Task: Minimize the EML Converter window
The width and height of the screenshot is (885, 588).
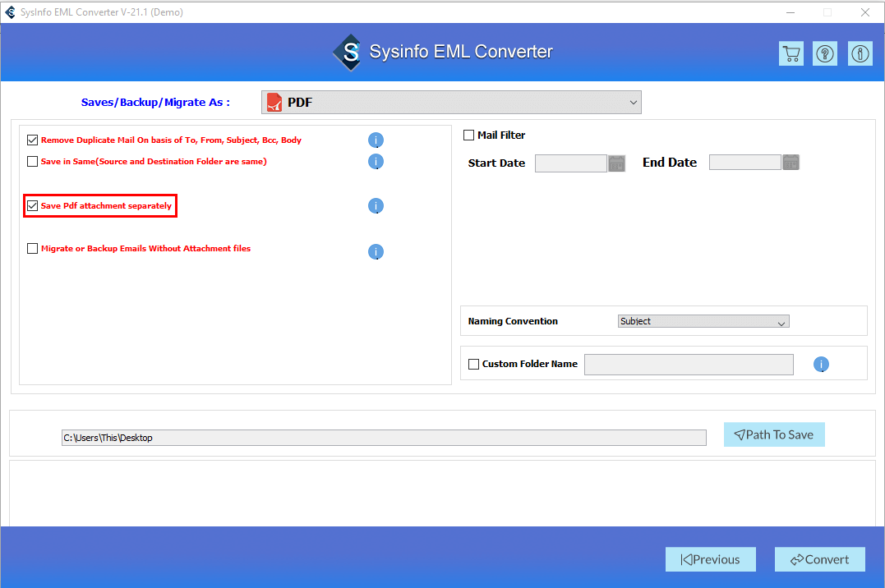Action: tap(791, 11)
